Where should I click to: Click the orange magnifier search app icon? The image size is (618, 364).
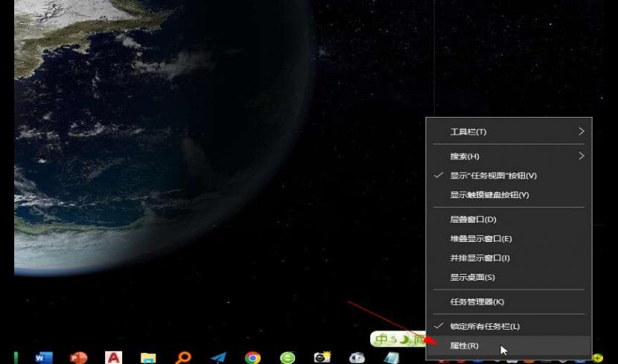tap(183, 357)
